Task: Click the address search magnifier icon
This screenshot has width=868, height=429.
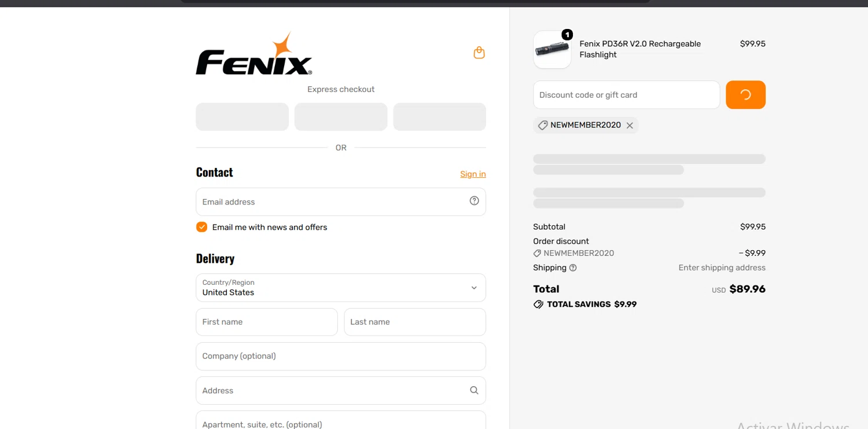Action: pos(474,390)
